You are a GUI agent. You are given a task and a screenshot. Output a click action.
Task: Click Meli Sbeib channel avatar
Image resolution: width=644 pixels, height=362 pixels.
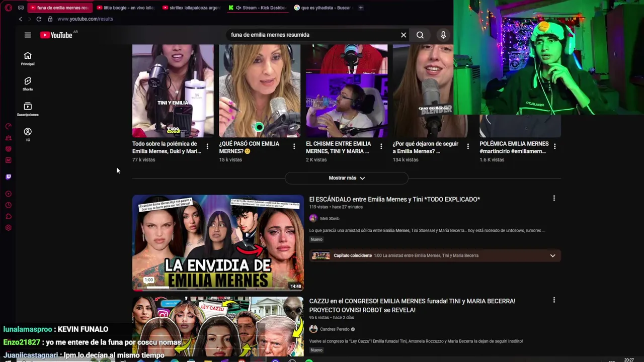pyautogui.click(x=313, y=218)
